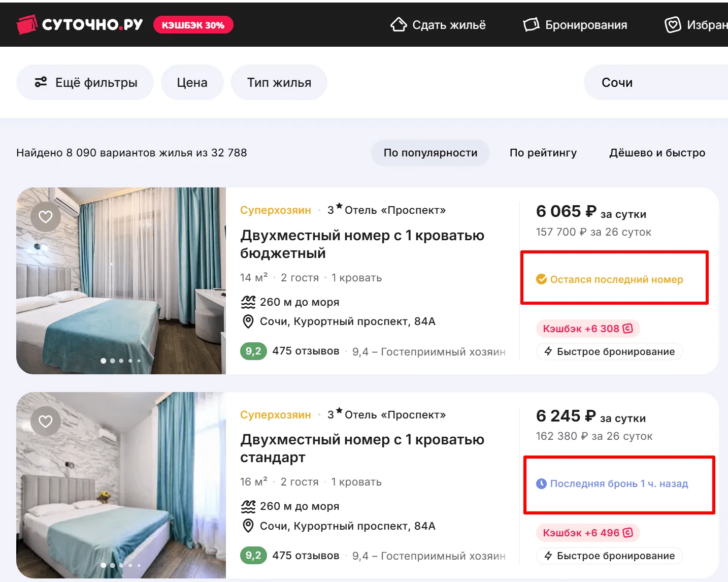This screenshot has height=582, width=728.
Task: Expand the Тип жилья filter
Action: [279, 83]
